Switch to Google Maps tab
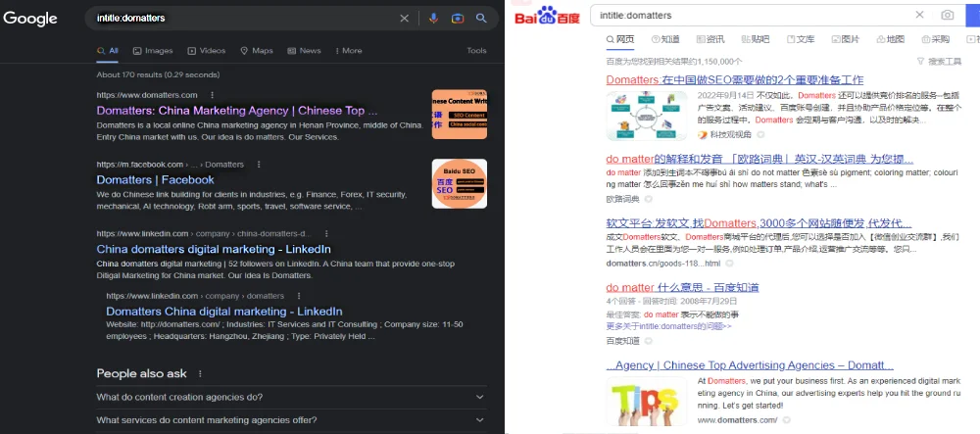This screenshot has height=434, width=980. (256, 51)
